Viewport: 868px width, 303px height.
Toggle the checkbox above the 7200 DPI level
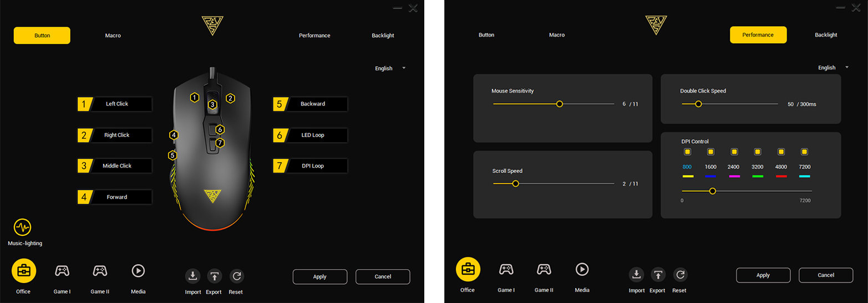(805, 152)
